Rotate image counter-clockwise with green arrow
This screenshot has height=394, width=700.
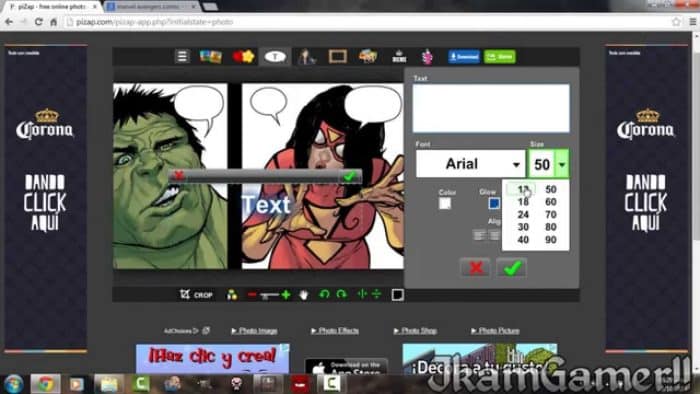pyautogui.click(x=325, y=294)
